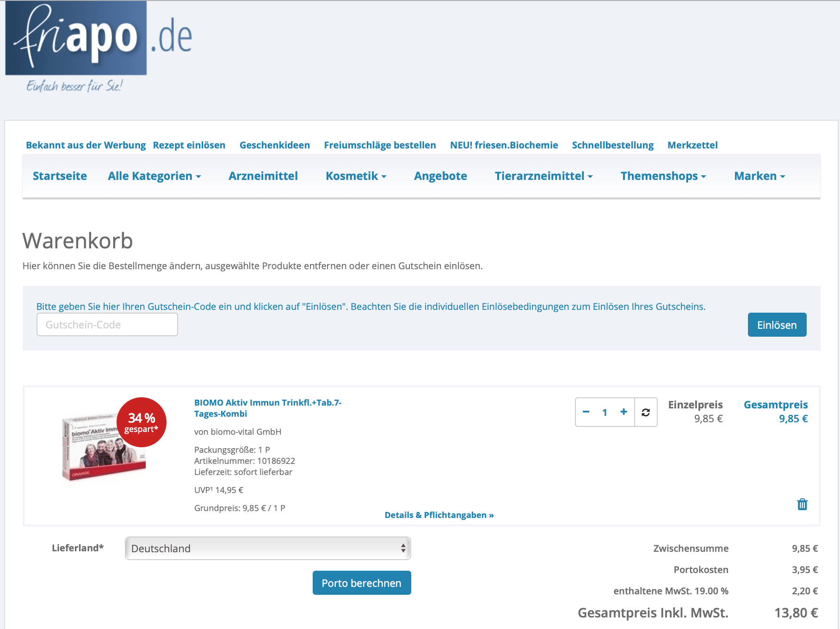Click the 34 % gespart badge
Image resolution: width=840 pixels, height=629 pixels.
(x=142, y=422)
